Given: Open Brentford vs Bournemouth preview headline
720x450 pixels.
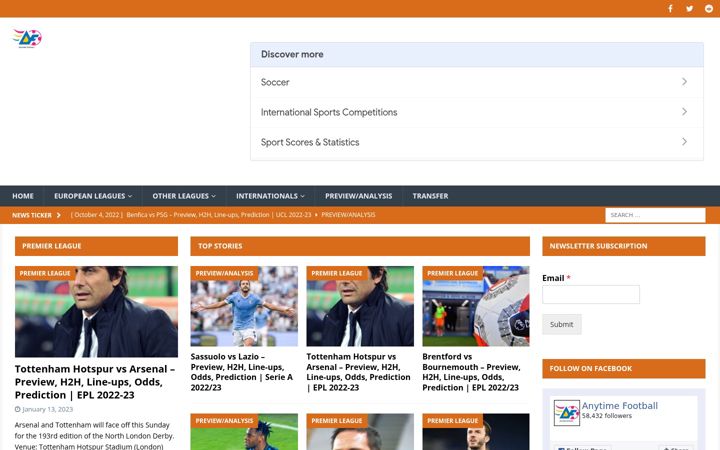Looking at the screenshot, I should tap(472, 372).
